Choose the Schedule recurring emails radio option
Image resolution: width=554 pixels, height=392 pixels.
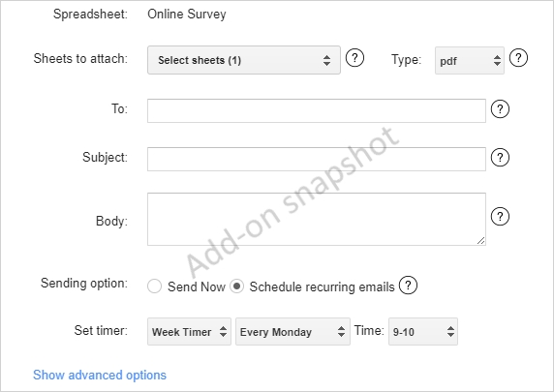(x=236, y=286)
